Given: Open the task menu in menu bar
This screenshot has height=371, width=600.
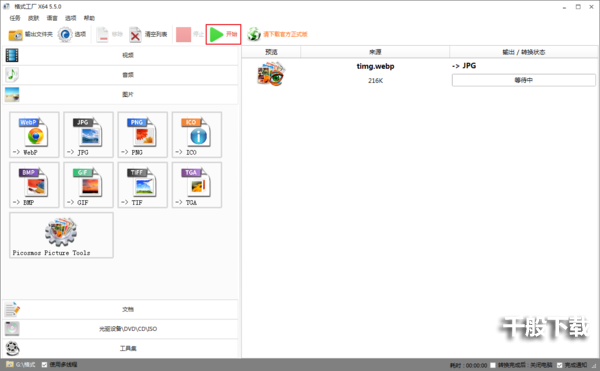Looking at the screenshot, I should coord(15,18).
